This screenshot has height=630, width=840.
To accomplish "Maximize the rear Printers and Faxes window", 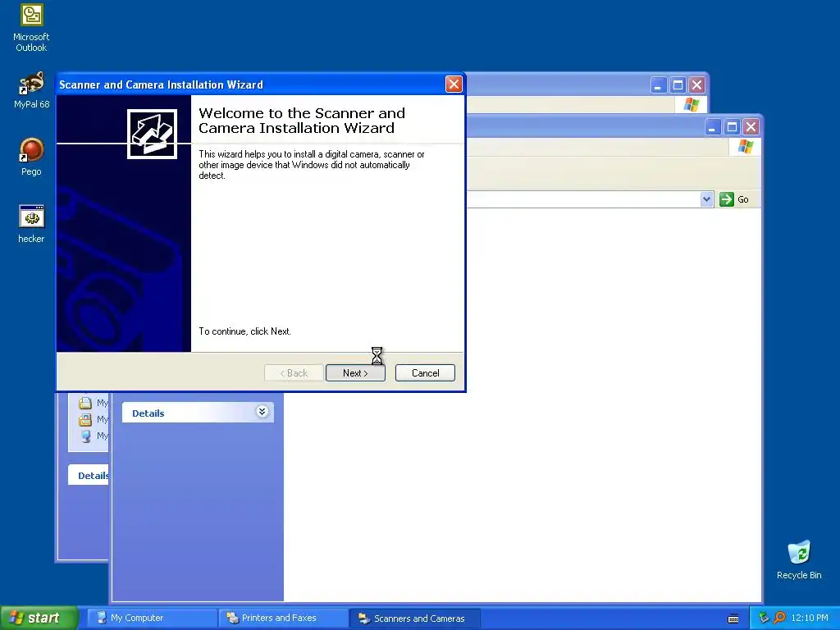I will (x=678, y=84).
